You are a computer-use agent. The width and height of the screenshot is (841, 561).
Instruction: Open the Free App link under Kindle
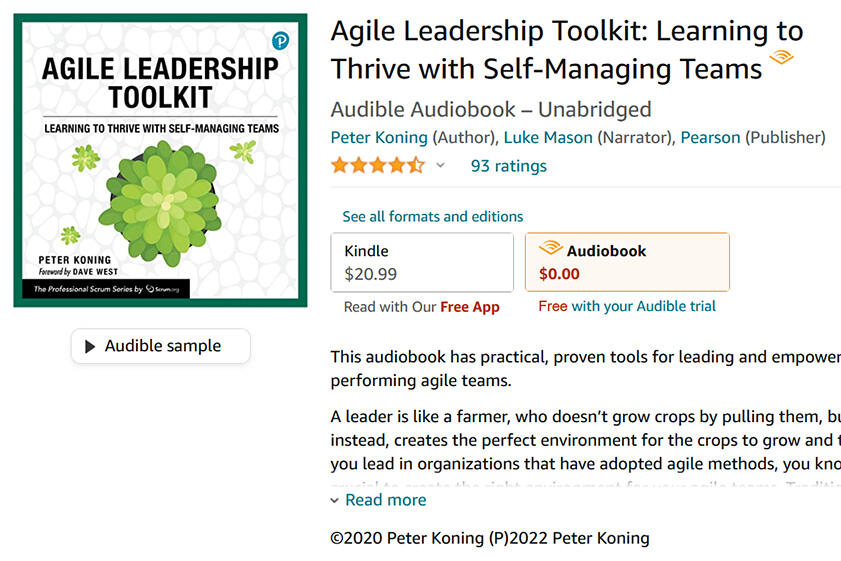click(470, 307)
